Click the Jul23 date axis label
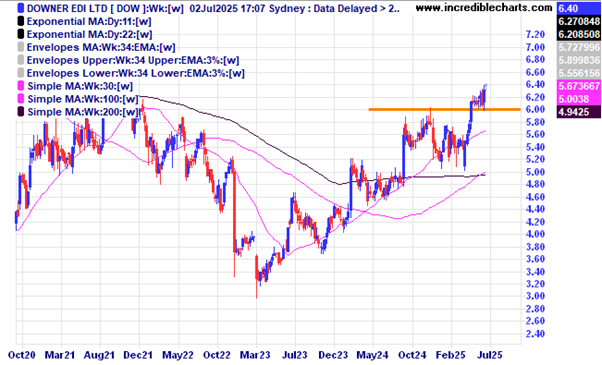The width and height of the screenshot is (602, 365). 294,355
